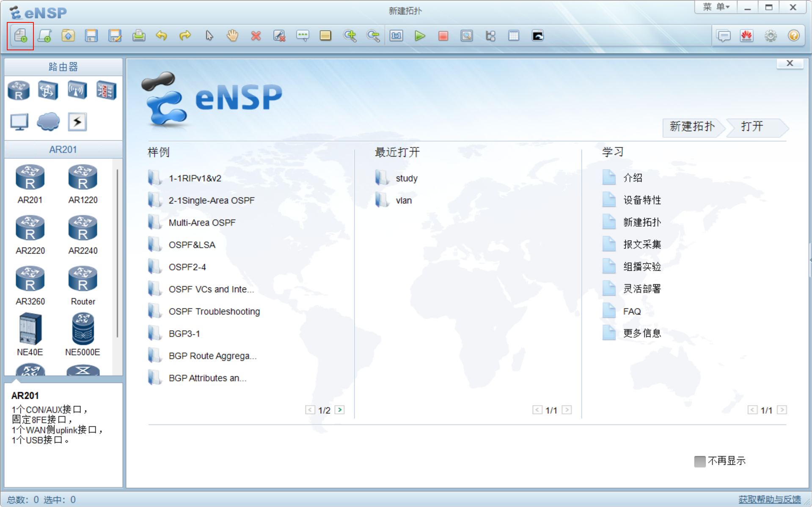
Task: Open settings gear icon
Action: click(x=771, y=36)
